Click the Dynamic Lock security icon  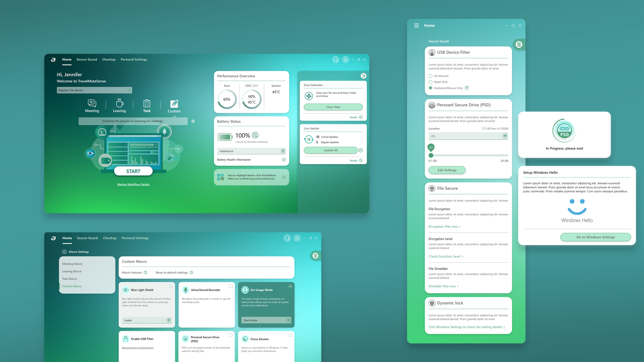tap(431, 303)
